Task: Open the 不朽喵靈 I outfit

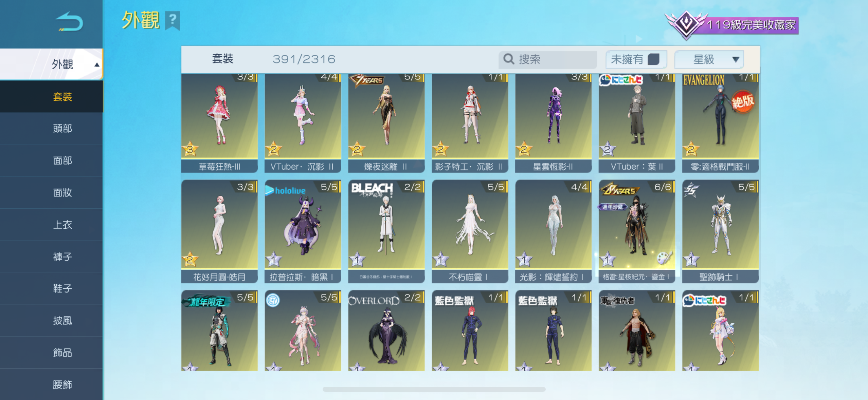Action: click(470, 231)
